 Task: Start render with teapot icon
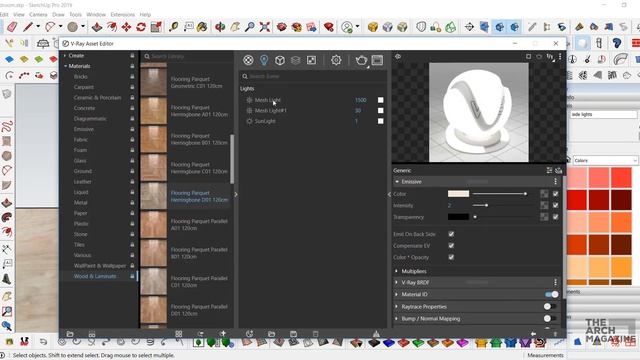tap(361, 60)
